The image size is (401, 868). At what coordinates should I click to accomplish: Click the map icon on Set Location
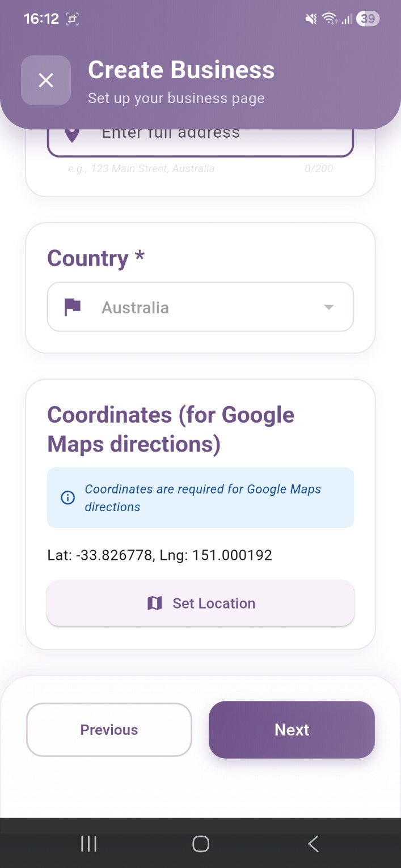[x=155, y=603]
